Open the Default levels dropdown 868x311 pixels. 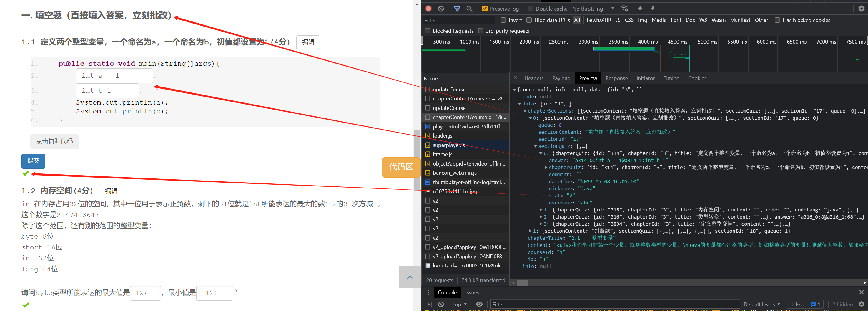[761, 304]
